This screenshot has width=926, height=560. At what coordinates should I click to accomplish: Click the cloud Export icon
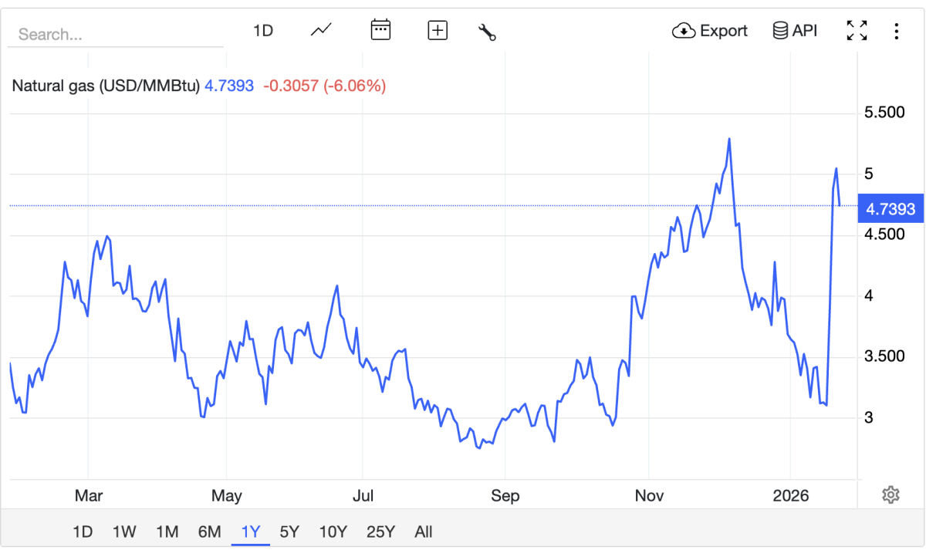pos(684,31)
